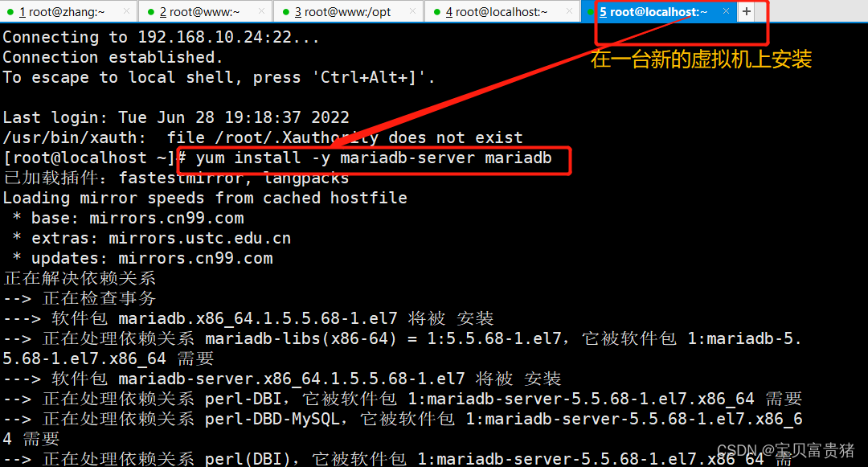This screenshot has height=467, width=868.
Task: Select the active tab 5 root@localhost:~
Action: click(659, 11)
